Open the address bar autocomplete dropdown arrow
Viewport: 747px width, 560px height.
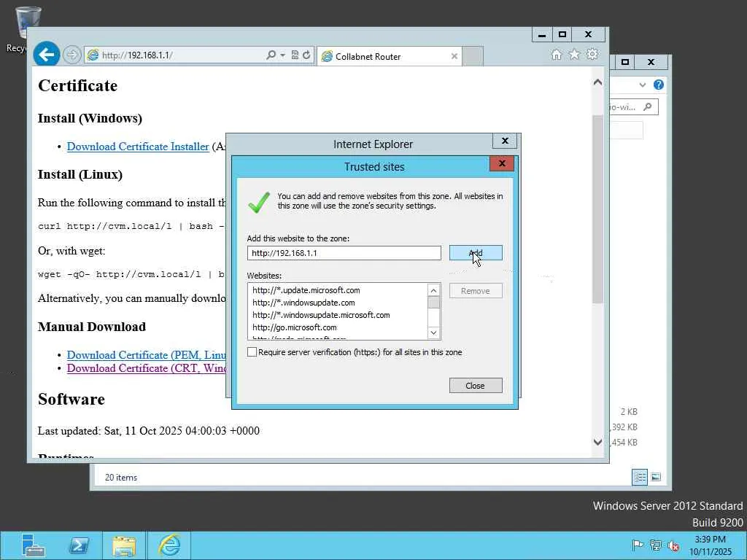coord(282,55)
